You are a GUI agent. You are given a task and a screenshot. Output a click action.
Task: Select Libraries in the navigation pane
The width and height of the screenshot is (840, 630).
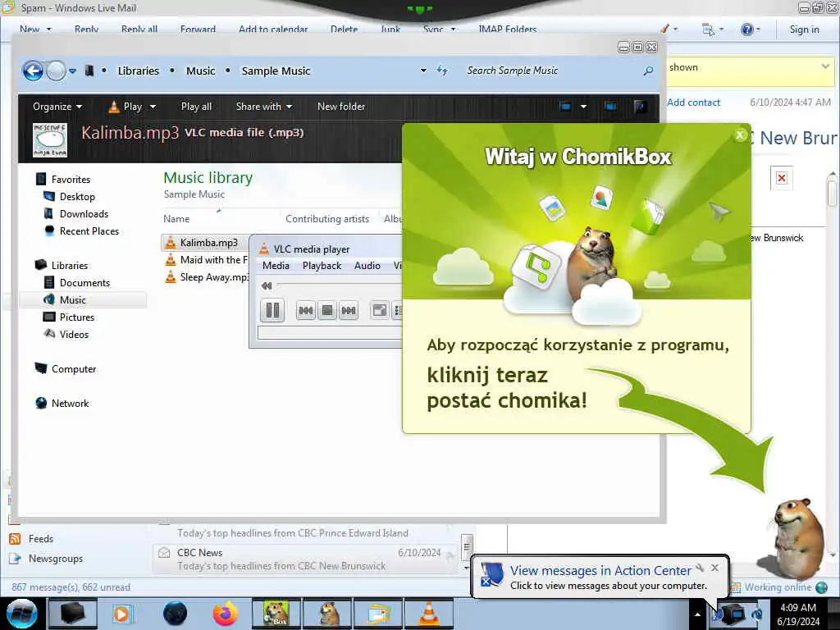(x=62, y=265)
